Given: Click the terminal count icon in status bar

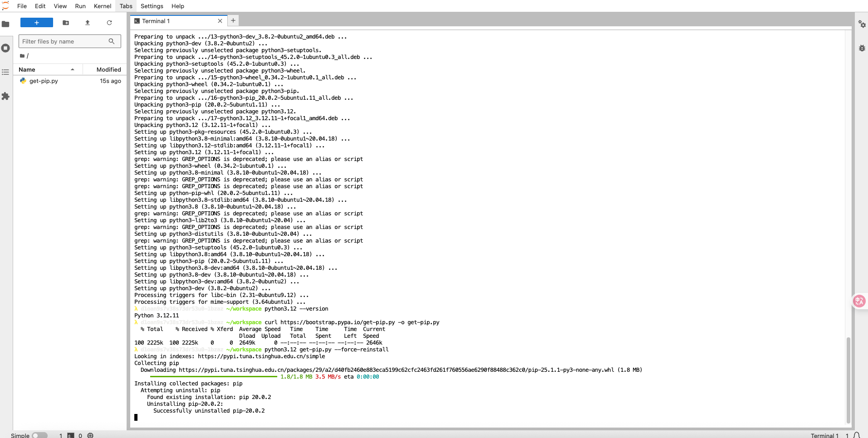Looking at the screenshot, I should (x=71, y=435).
